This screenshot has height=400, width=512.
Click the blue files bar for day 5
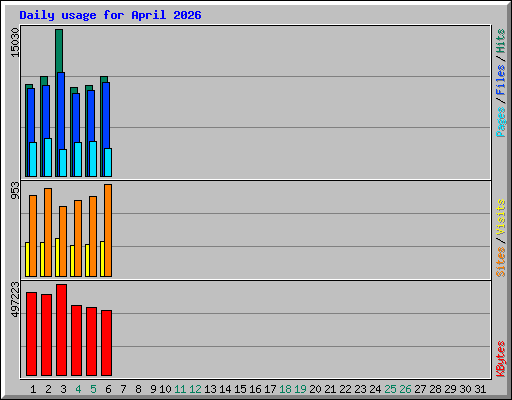pyautogui.click(x=91, y=116)
